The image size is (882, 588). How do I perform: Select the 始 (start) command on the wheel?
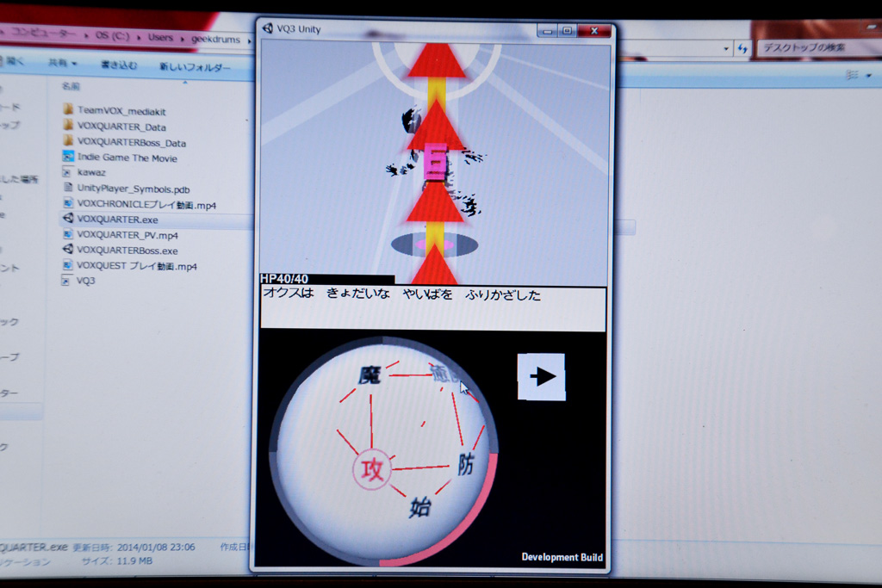[420, 507]
